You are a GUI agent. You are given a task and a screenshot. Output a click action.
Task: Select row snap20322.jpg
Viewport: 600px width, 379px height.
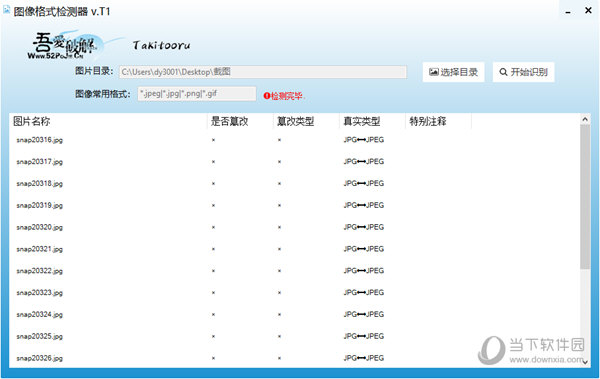295,271
